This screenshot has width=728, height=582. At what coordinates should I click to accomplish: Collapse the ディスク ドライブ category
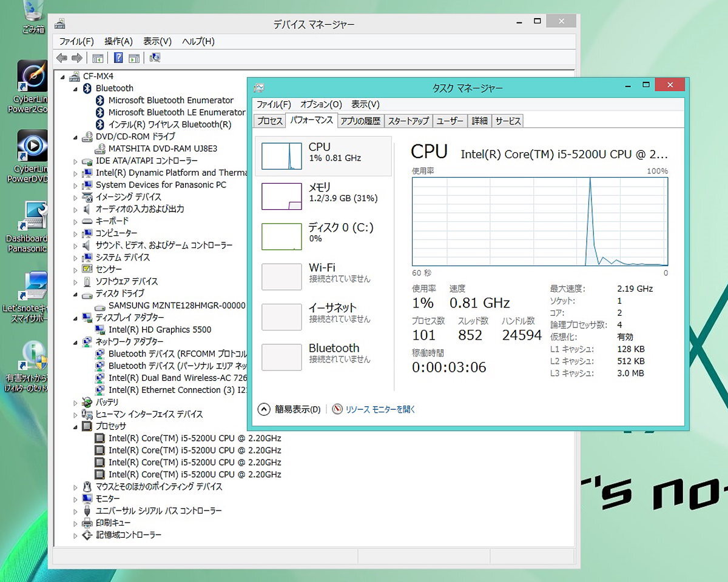(x=76, y=294)
